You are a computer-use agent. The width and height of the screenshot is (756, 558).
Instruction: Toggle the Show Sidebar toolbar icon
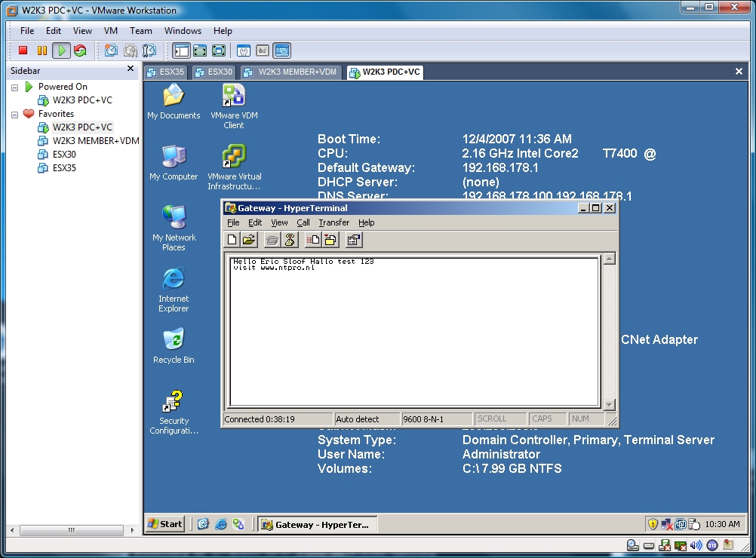click(x=181, y=50)
